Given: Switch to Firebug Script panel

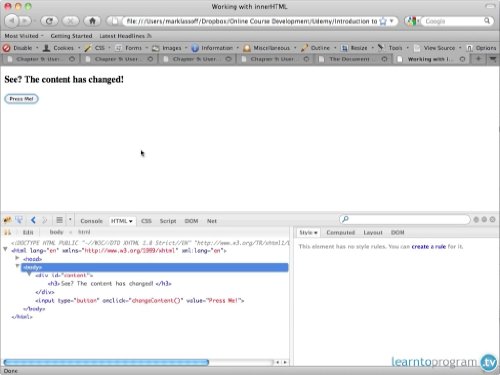Looking at the screenshot, I should point(168,221).
